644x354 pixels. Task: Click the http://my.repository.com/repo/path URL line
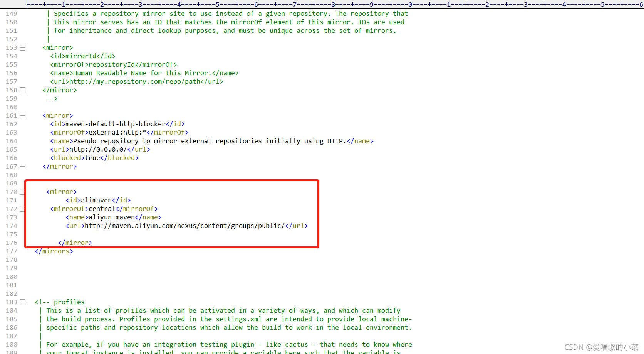click(x=137, y=82)
